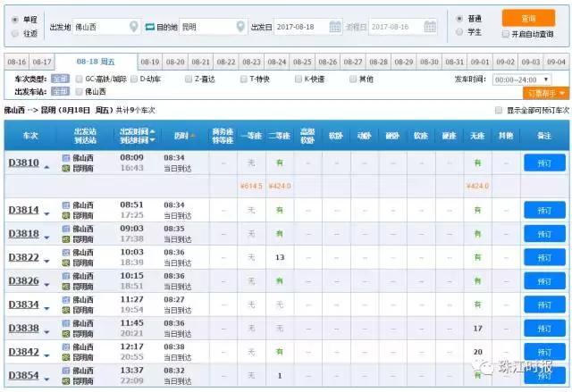Viewport: 572px width, 392px height.
Task: Switch to the 08-25 date tab
Action: pos(302,62)
